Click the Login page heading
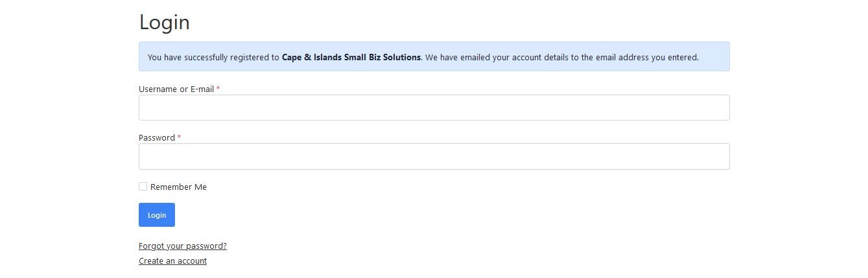 click(x=165, y=23)
